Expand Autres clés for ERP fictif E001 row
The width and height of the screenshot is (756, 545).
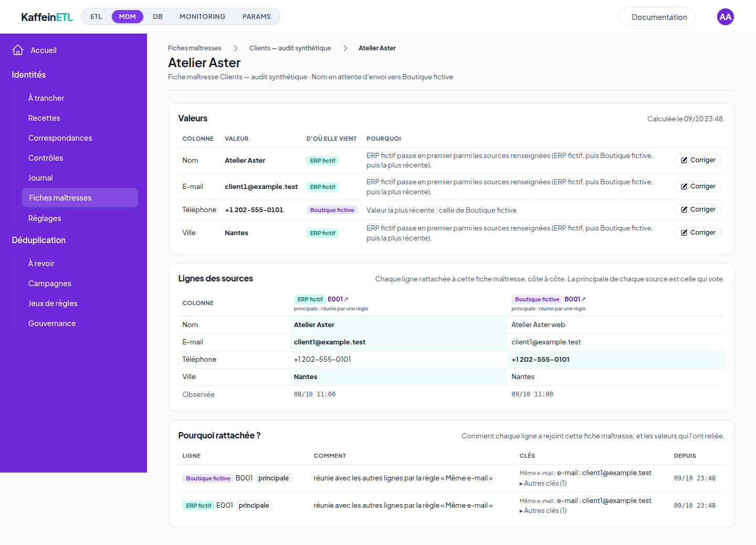click(543, 511)
